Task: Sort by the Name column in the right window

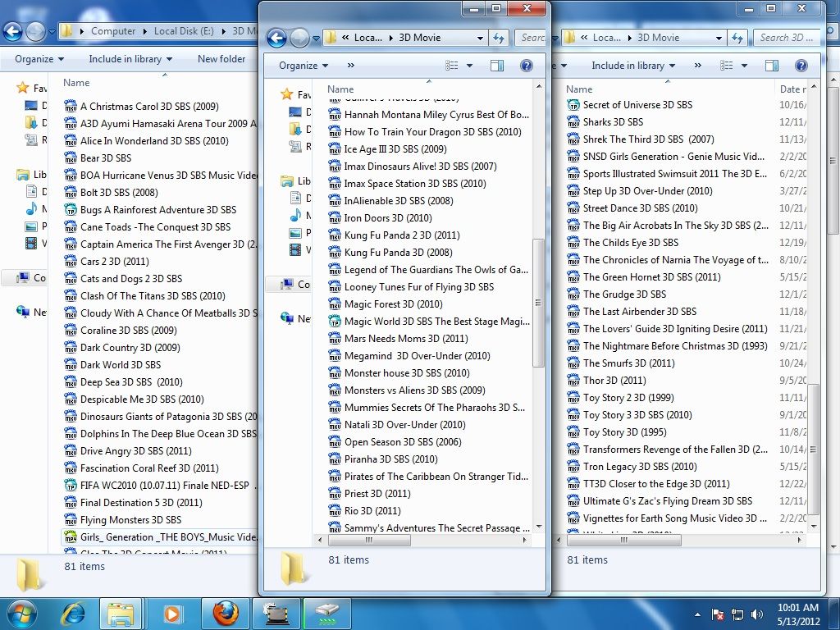Action: point(579,89)
